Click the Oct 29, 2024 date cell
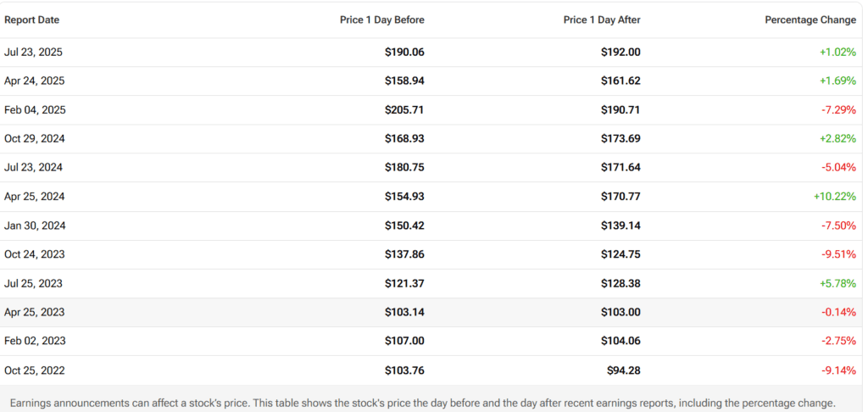Viewport: 868px width, 412px height. coord(35,139)
